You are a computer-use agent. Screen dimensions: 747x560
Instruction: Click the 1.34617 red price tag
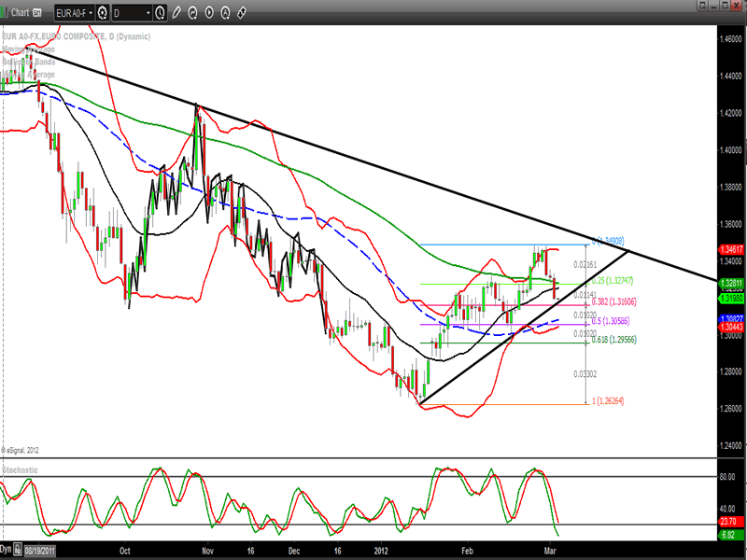point(731,249)
